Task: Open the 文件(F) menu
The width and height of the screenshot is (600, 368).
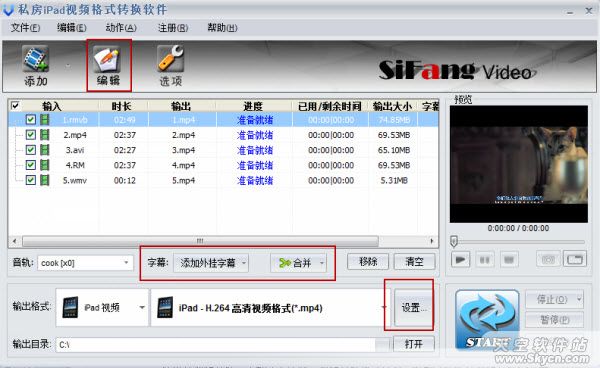Action: coord(25,28)
